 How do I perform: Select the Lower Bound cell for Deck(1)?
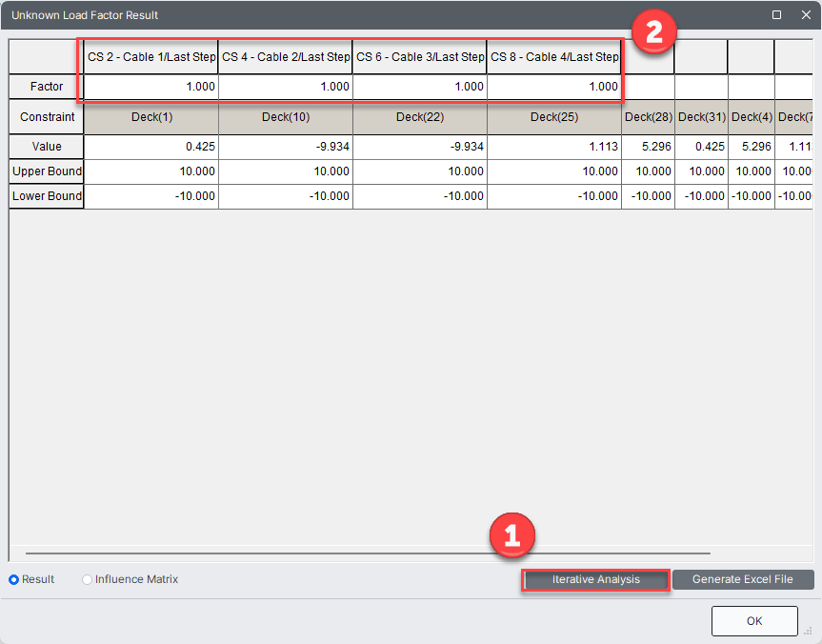(x=151, y=196)
